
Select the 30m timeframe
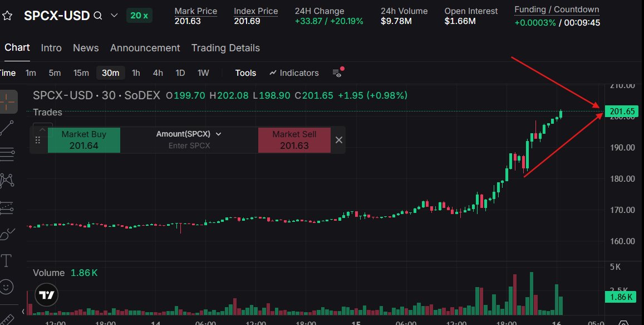point(110,73)
